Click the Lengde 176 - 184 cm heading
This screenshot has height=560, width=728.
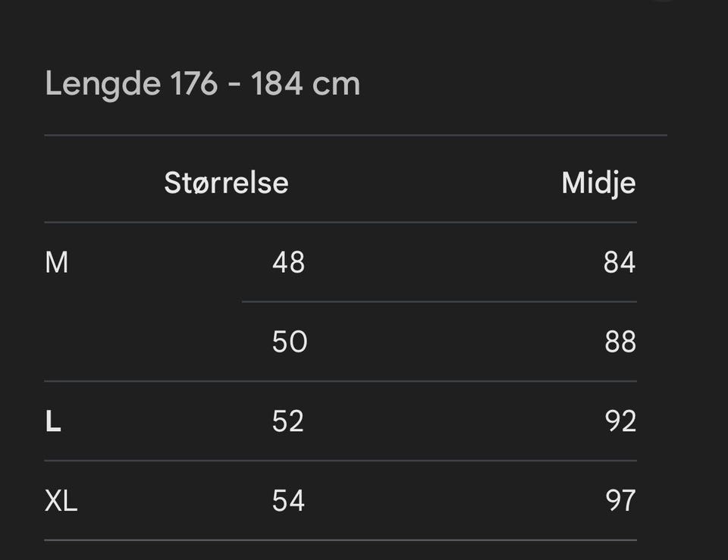202,84
